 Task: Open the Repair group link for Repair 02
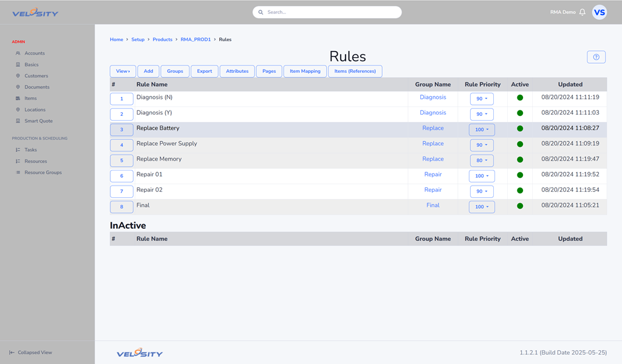pyautogui.click(x=432, y=190)
